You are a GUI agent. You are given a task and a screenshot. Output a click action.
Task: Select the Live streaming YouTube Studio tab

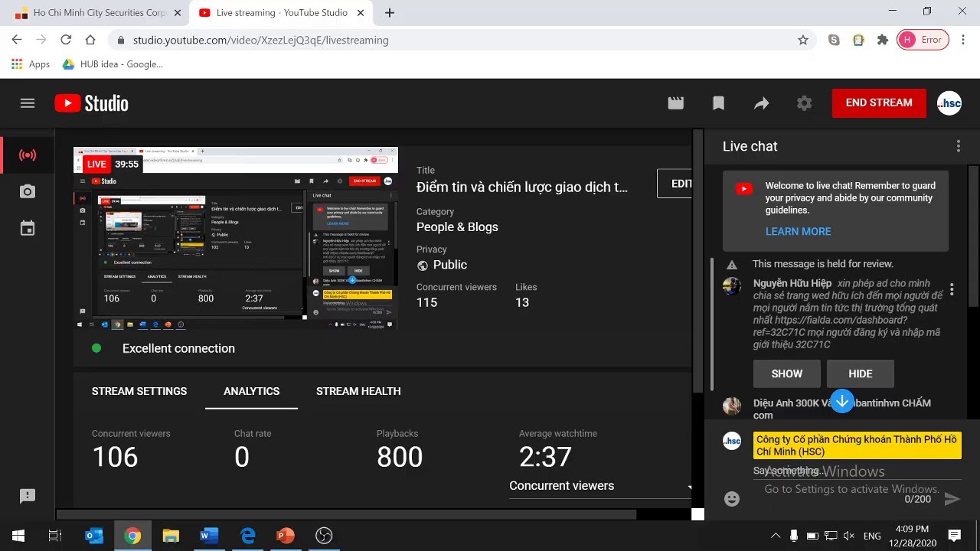(x=282, y=12)
